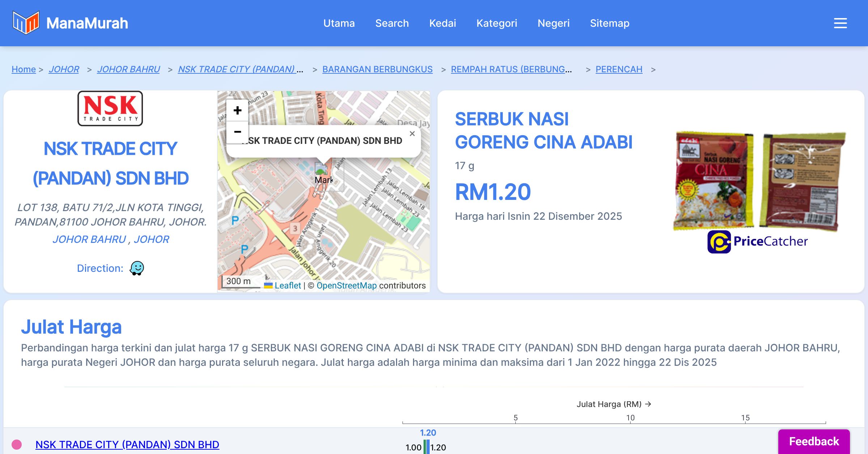The width and height of the screenshot is (868, 454).
Task: Click the PERENCAH breadcrumb link
Action: click(x=619, y=69)
